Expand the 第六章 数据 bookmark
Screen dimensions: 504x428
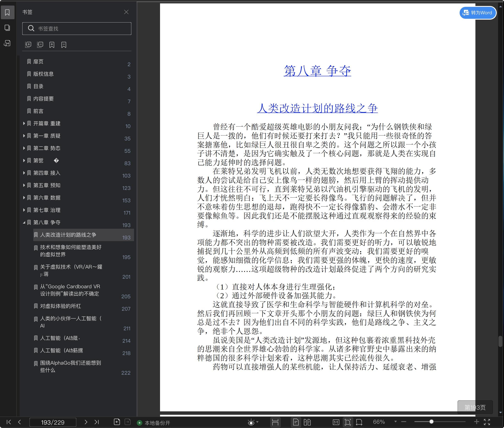click(x=24, y=198)
